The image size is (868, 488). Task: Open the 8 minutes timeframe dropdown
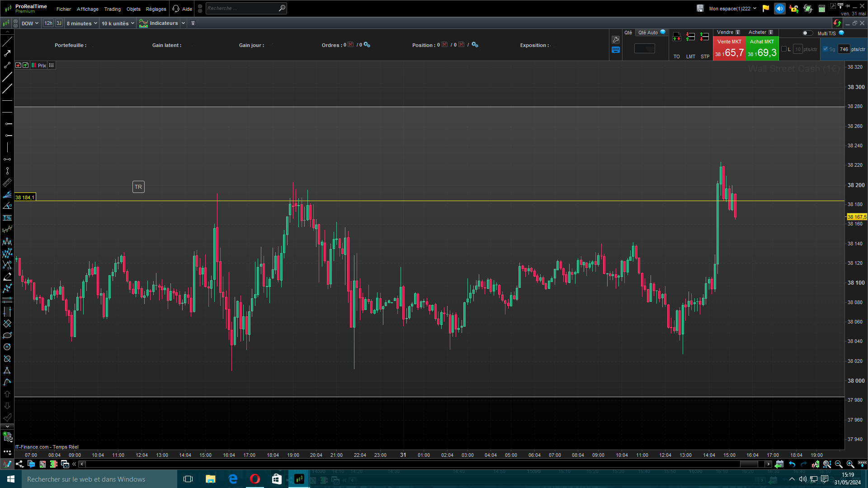pos(82,23)
